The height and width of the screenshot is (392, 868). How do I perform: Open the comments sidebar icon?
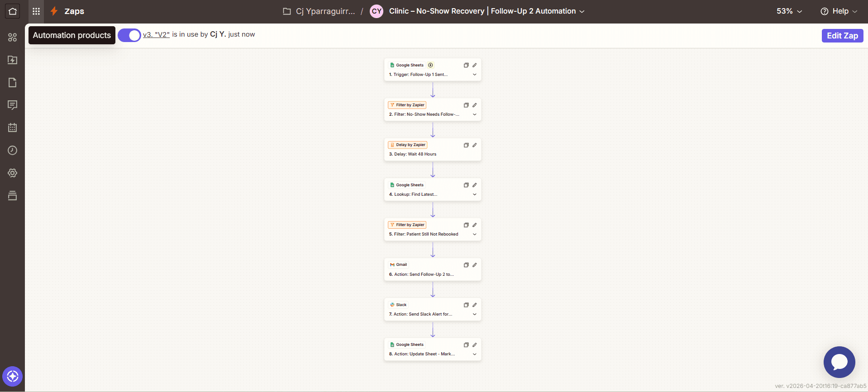pyautogui.click(x=13, y=105)
